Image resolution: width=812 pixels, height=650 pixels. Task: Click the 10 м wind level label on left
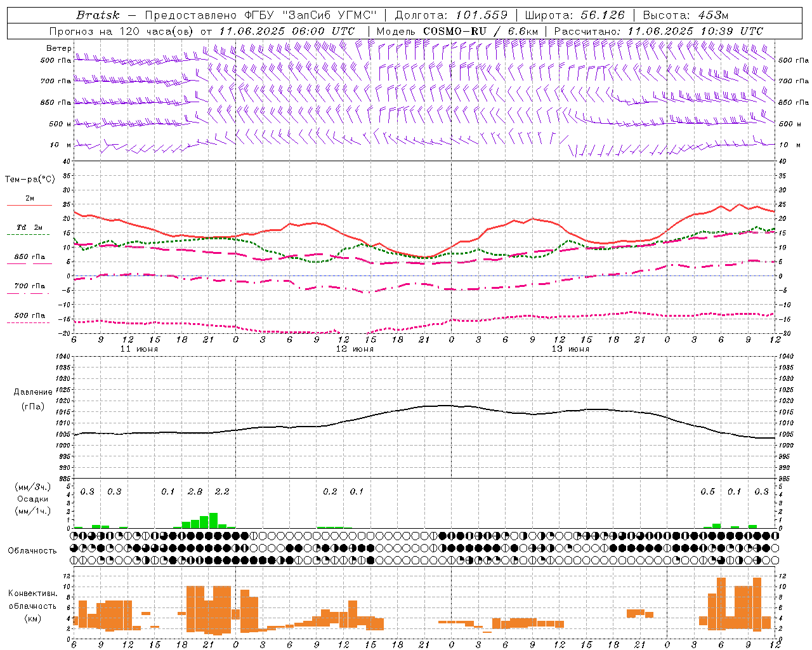[x=61, y=145]
